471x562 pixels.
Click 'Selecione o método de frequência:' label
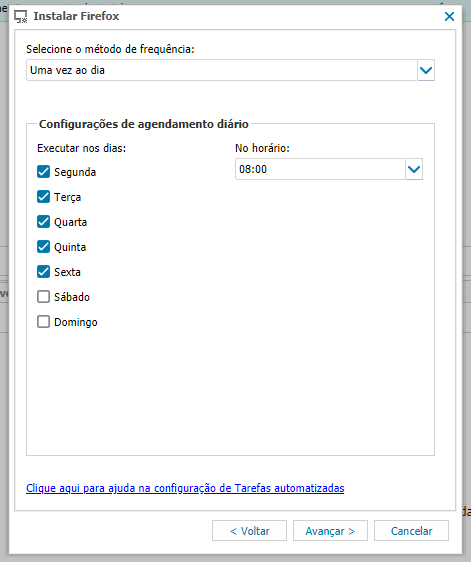(x=110, y=49)
